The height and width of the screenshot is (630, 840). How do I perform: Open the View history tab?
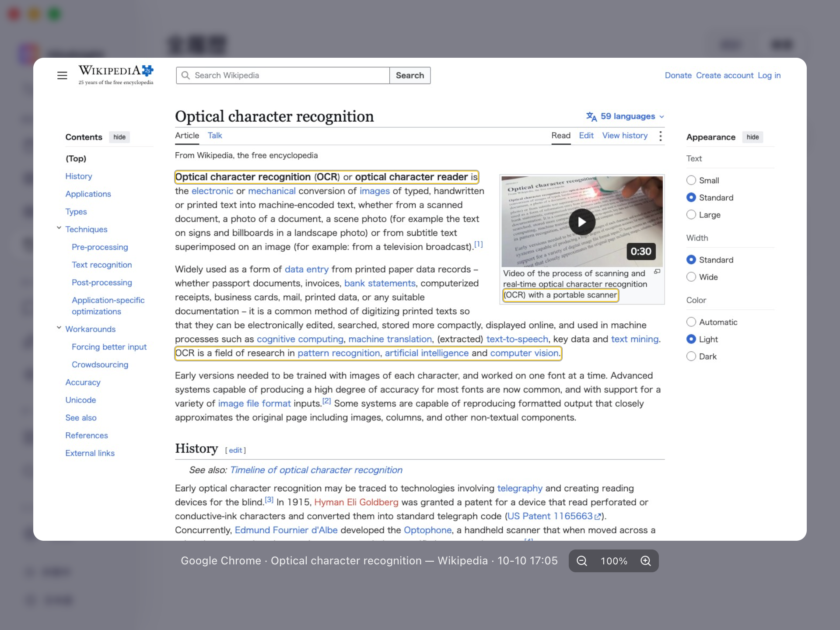(x=625, y=136)
